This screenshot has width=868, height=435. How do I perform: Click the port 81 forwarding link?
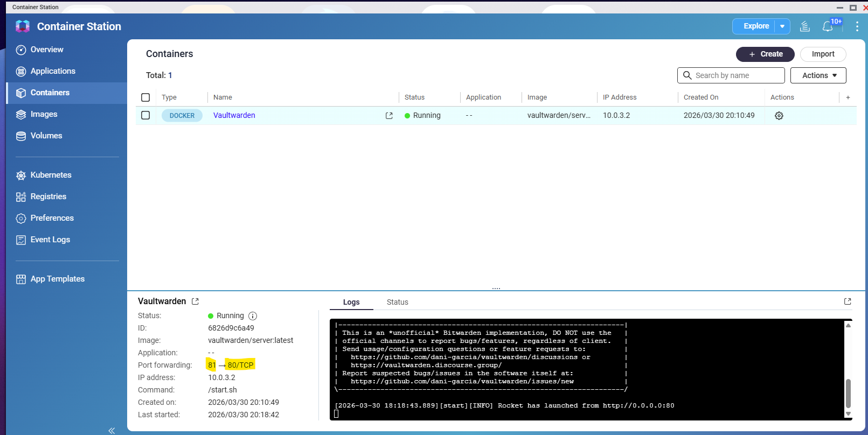point(212,365)
